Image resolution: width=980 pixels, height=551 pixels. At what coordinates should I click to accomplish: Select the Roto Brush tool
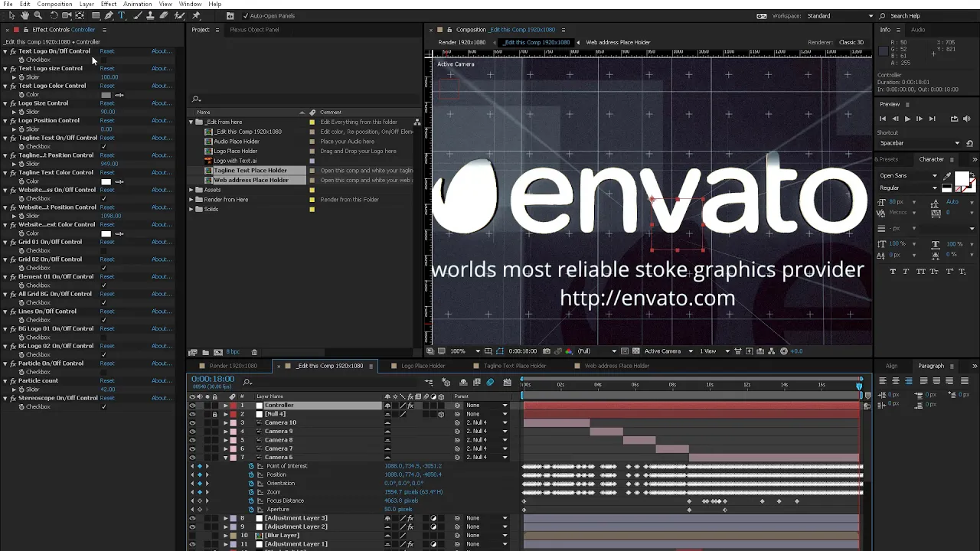(x=179, y=15)
